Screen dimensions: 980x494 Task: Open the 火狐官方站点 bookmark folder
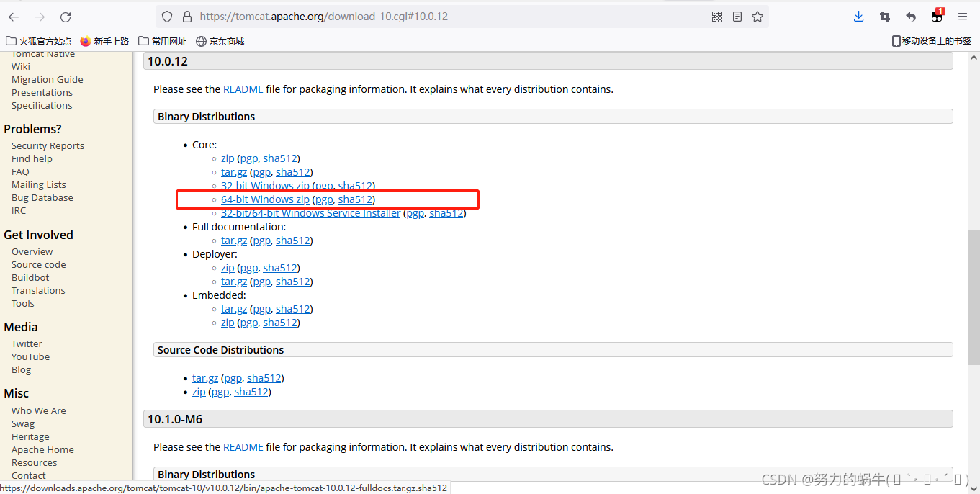pyautogui.click(x=39, y=41)
